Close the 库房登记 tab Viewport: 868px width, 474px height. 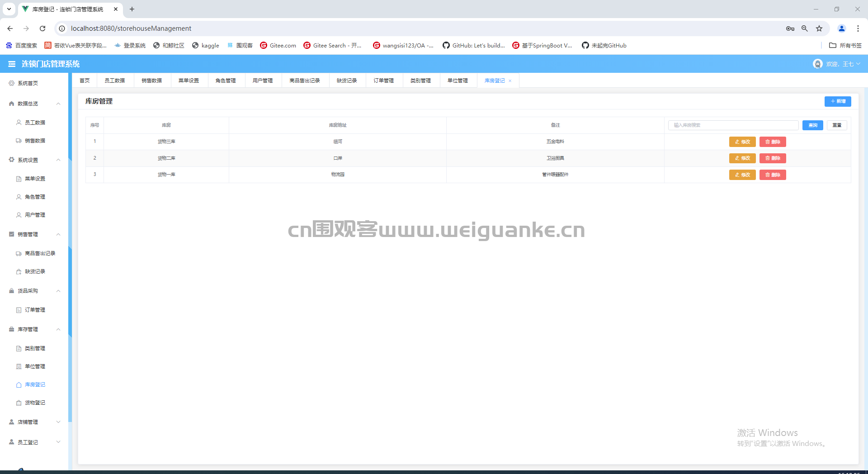pos(510,81)
